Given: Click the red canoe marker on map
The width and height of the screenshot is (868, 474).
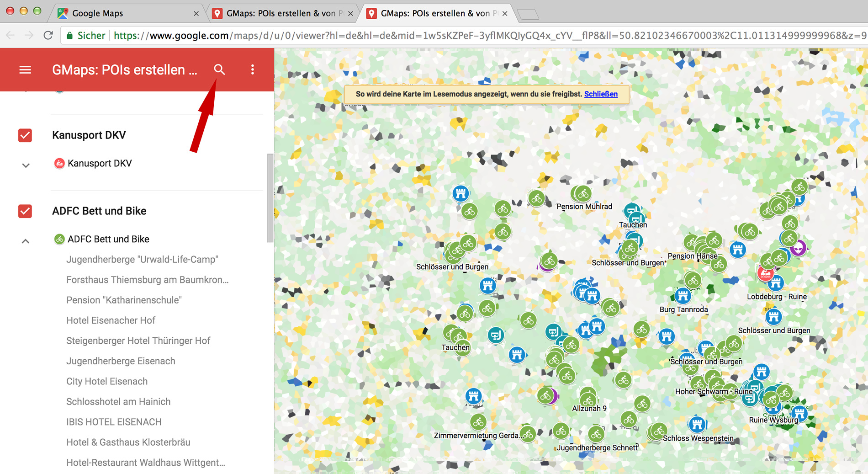Looking at the screenshot, I should click(x=765, y=273).
